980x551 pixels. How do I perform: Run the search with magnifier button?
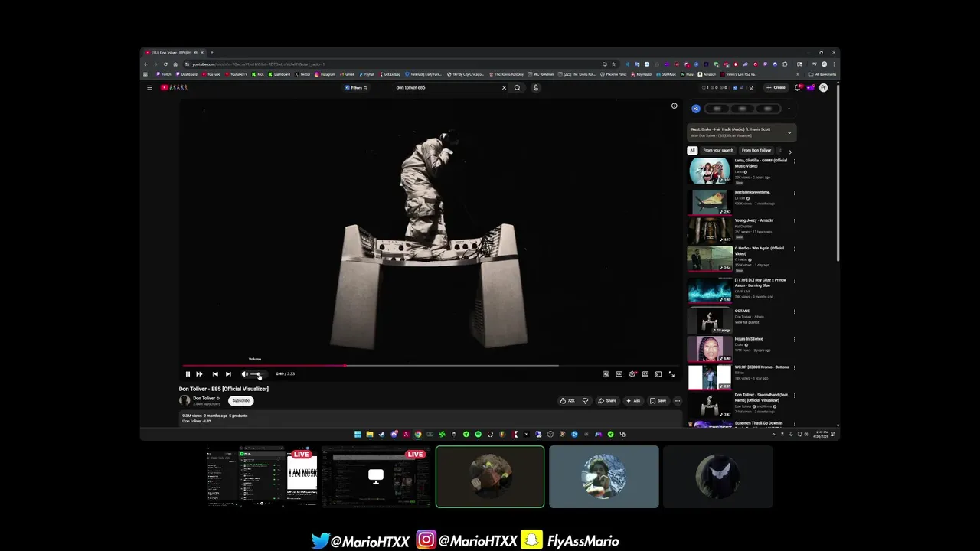(x=518, y=88)
